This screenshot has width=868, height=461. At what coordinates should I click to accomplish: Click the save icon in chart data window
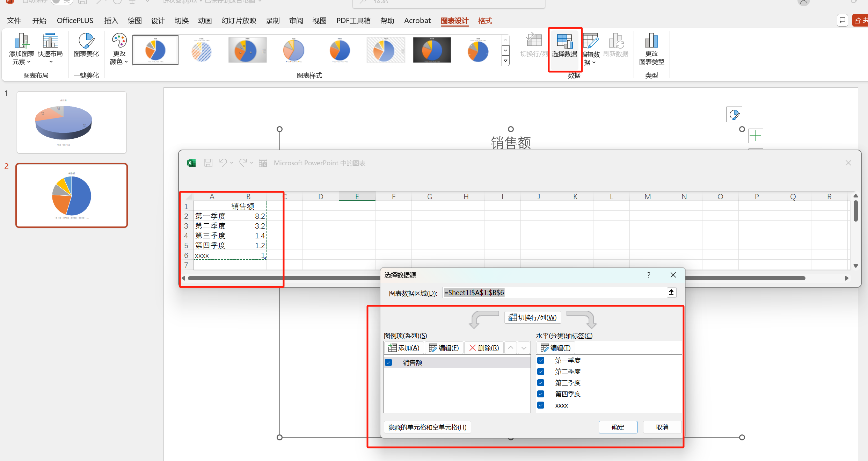(208, 163)
